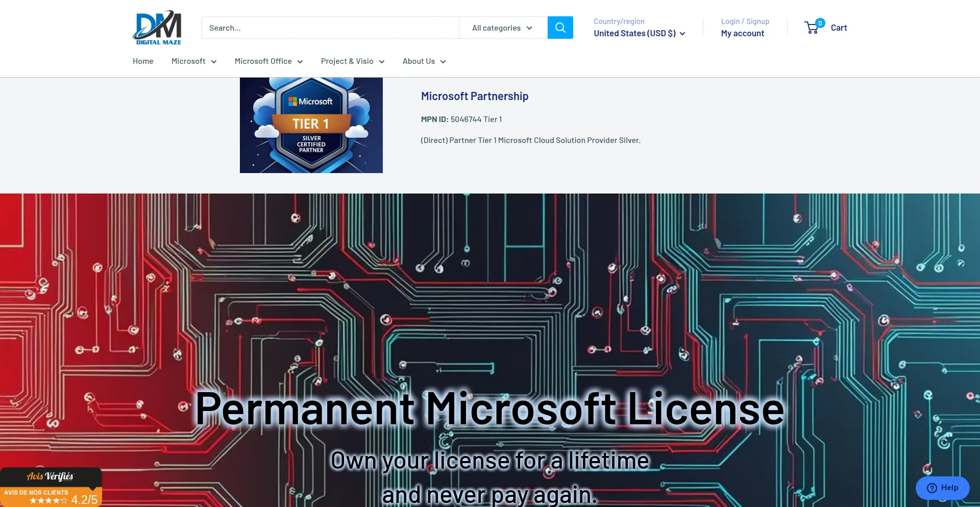This screenshot has height=507, width=980.
Task: Focus the Search input field
Action: tap(330, 28)
